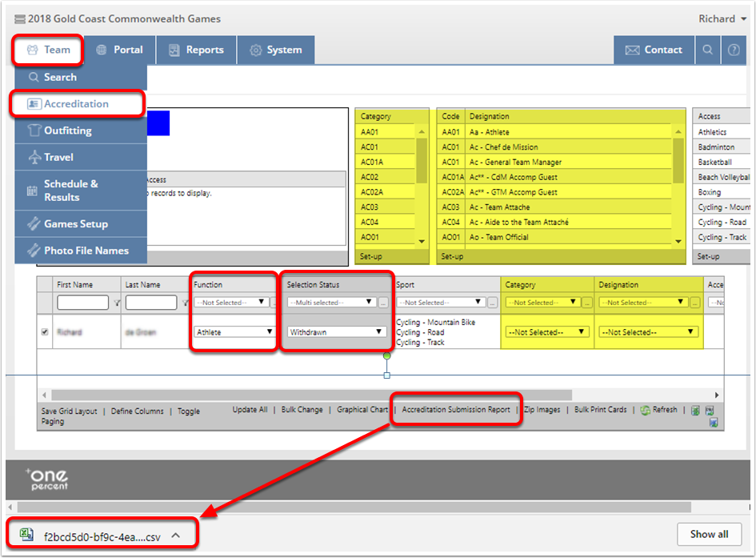The image size is (756, 558).
Task: Select Games Setup in the Team menu
Action: (81, 224)
